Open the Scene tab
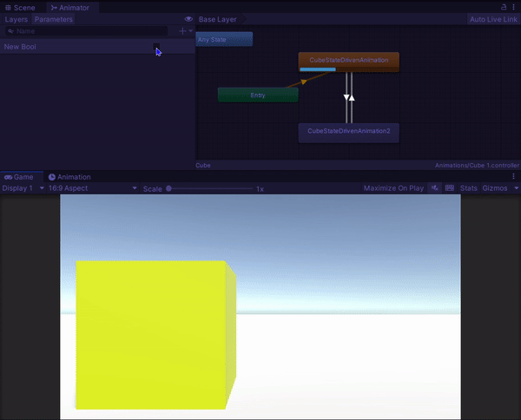Screen dimensions: 521x420 point(20,8)
